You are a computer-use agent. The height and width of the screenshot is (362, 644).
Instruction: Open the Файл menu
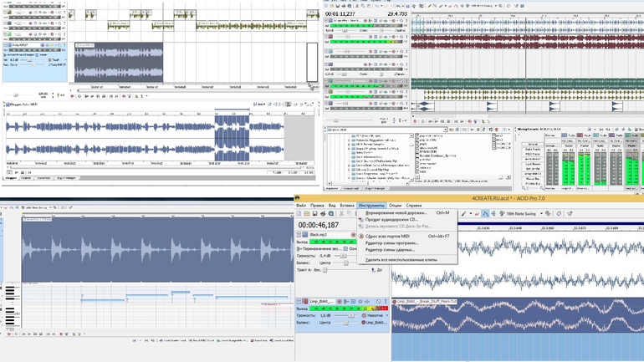point(300,205)
